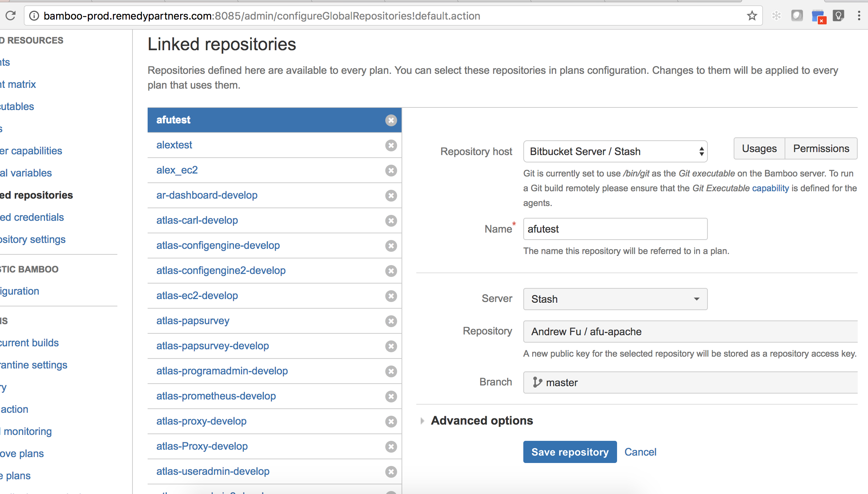868x494 pixels.
Task: Follow the Git Executable capability link
Action: (740, 188)
